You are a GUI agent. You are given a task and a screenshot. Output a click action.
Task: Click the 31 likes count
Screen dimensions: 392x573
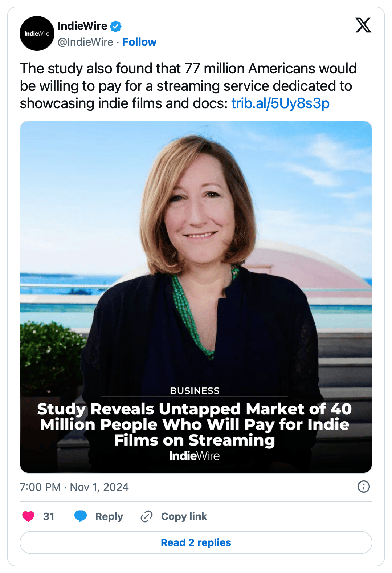tap(49, 516)
